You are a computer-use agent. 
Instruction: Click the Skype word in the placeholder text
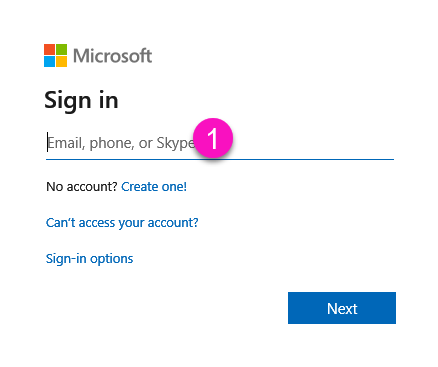[x=175, y=143]
